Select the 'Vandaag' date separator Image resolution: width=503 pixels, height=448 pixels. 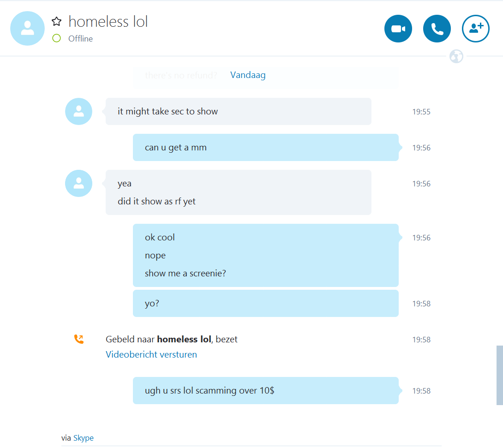248,75
